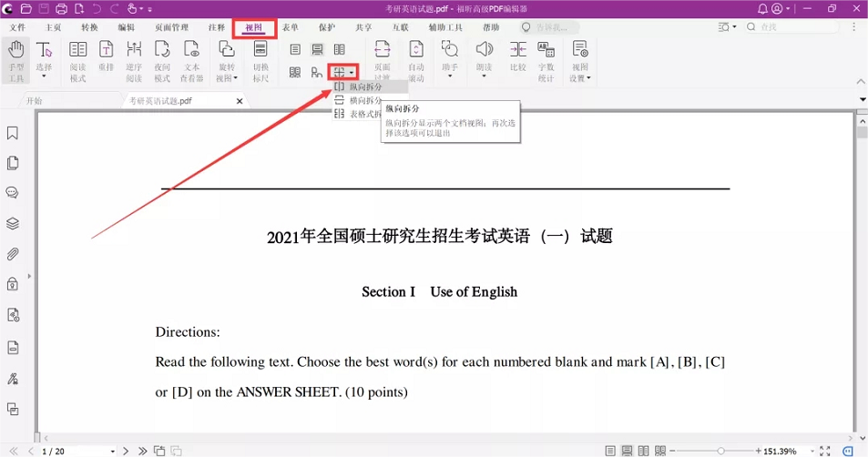
Task: Click the Redo arrow in title bar
Action: pos(115,9)
